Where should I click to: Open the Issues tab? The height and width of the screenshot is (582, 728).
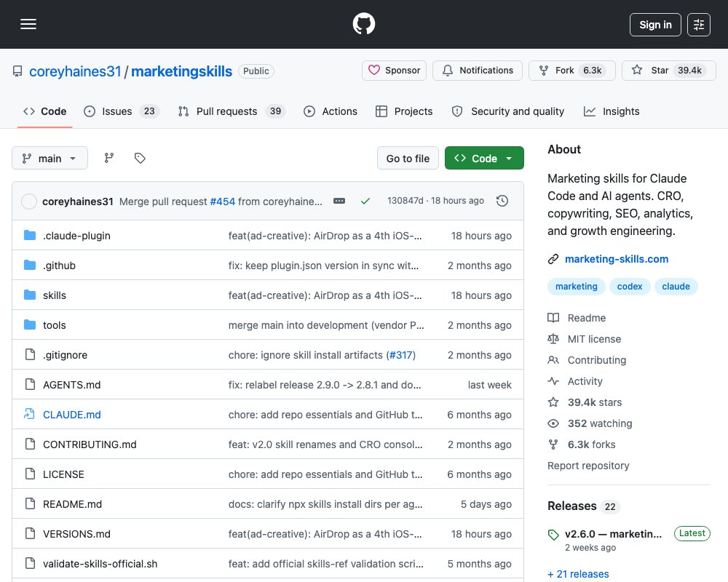point(122,111)
